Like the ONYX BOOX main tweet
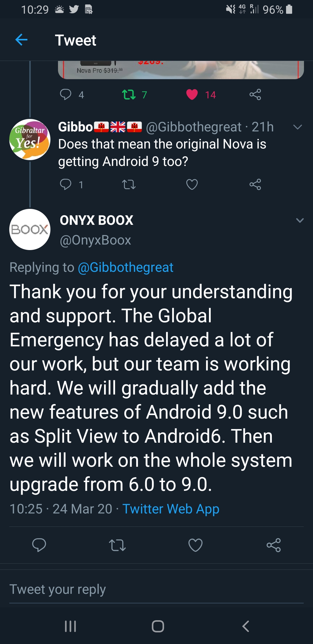 195,545
